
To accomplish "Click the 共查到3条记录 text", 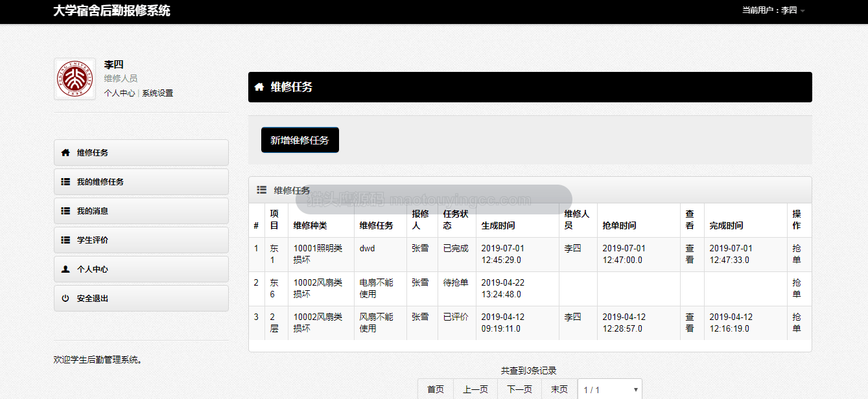I will (528, 370).
